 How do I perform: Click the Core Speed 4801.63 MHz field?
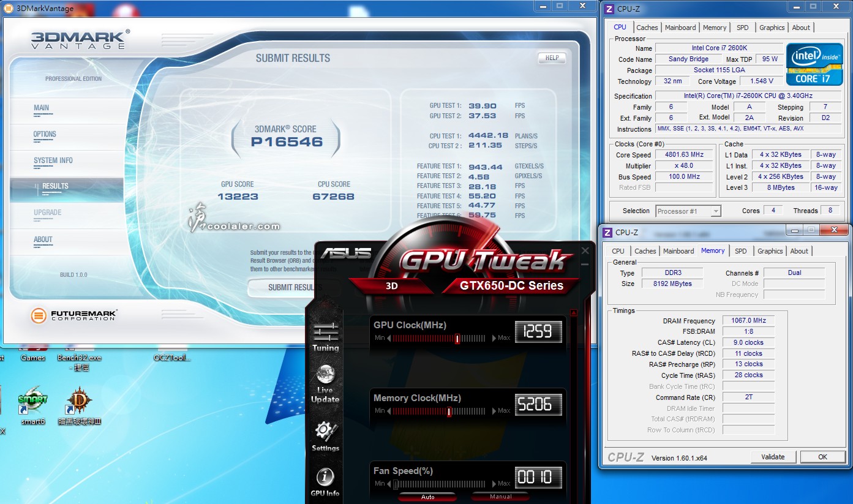tap(685, 155)
